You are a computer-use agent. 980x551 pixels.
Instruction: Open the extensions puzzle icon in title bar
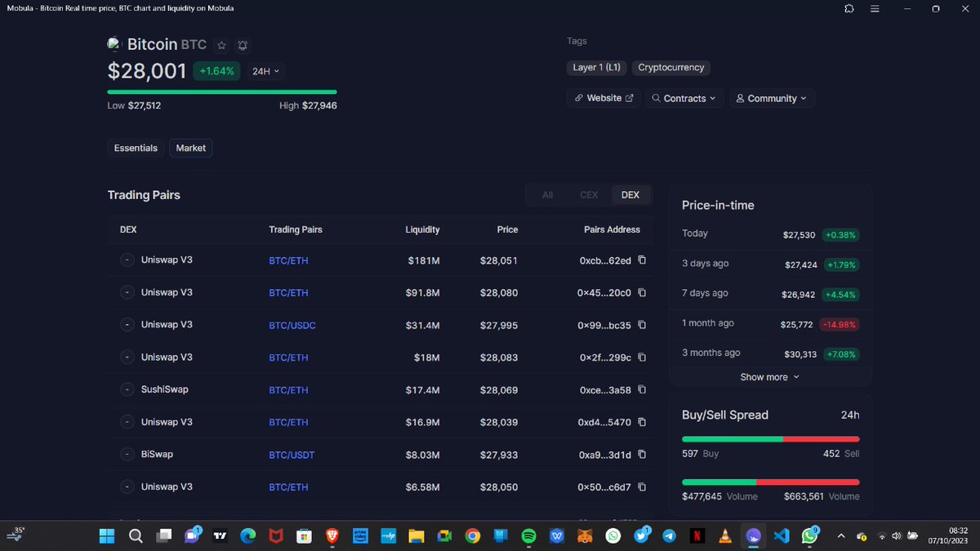849,8
